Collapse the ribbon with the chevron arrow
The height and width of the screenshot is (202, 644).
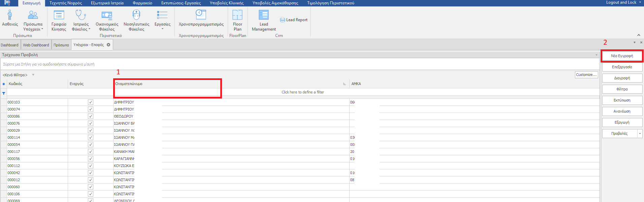(x=639, y=35)
